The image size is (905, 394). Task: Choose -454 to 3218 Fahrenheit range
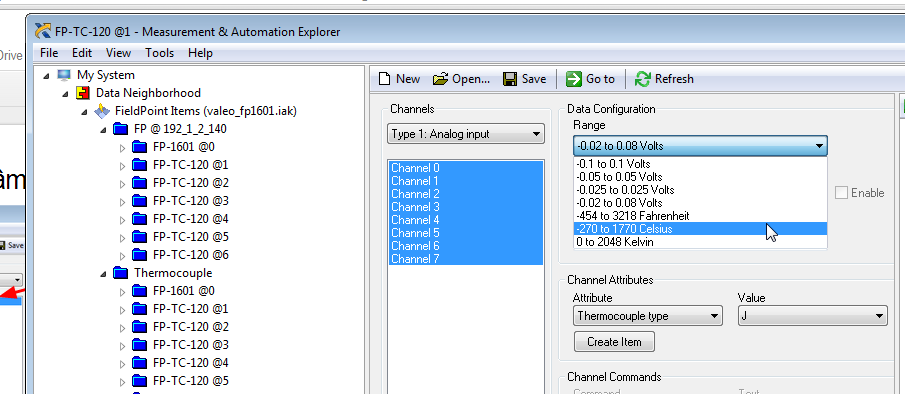pos(700,216)
